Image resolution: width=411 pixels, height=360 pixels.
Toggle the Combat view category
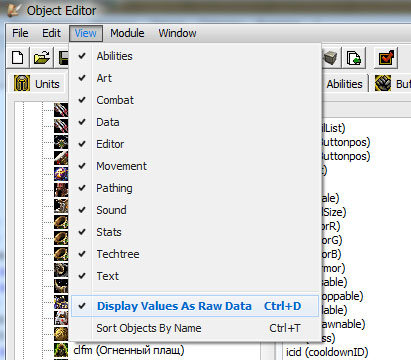tap(195, 100)
